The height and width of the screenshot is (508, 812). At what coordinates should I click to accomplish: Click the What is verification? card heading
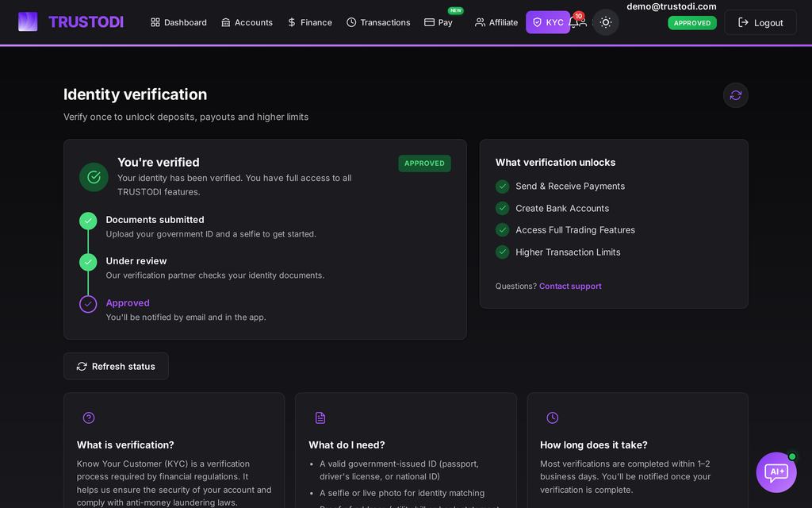tap(125, 444)
